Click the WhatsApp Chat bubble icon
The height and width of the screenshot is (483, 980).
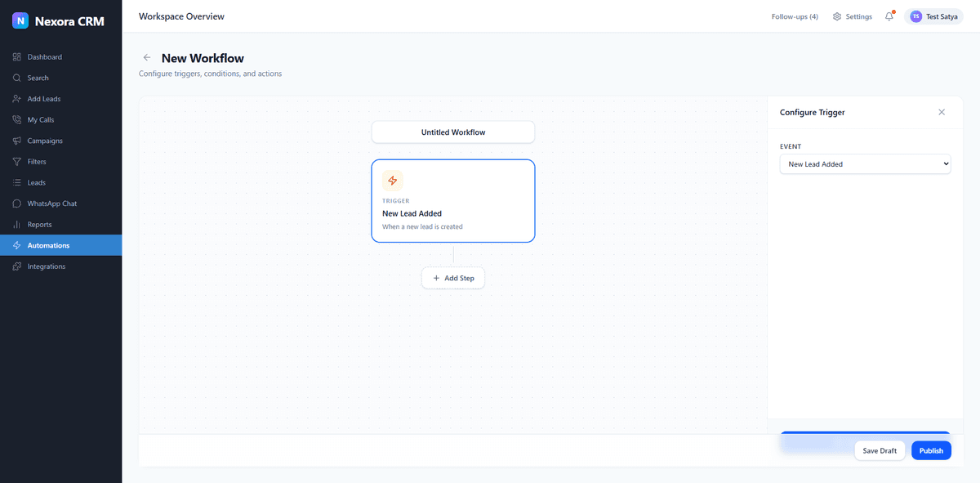pos(17,203)
